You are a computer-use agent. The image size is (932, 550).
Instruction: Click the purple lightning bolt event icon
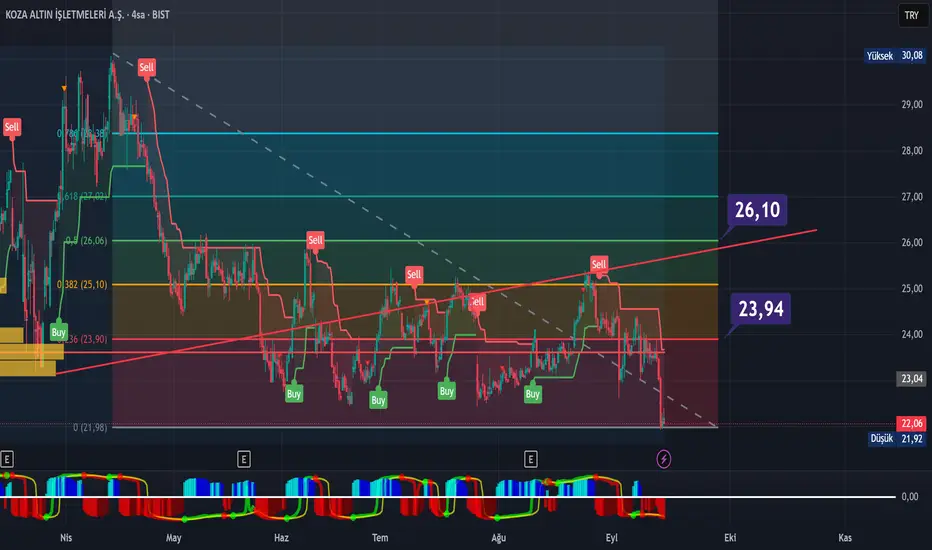tap(663, 459)
